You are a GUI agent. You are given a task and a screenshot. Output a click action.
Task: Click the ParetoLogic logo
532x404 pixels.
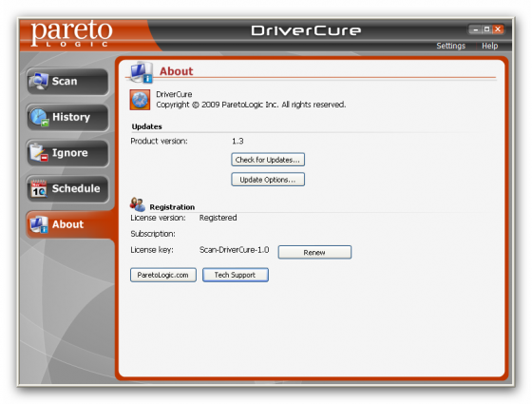(71, 33)
